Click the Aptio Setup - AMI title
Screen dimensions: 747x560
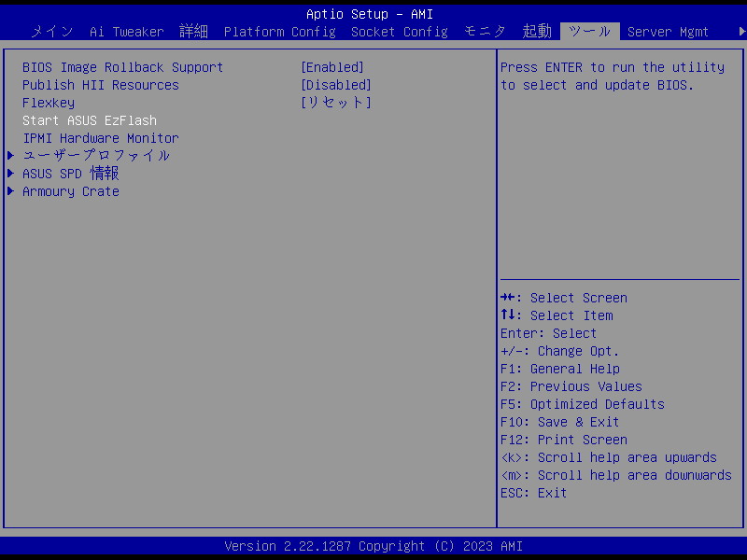tap(370, 14)
